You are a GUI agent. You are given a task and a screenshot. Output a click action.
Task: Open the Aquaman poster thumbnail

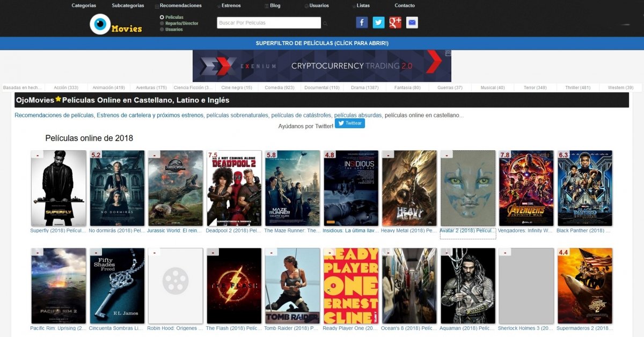click(468, 286)
